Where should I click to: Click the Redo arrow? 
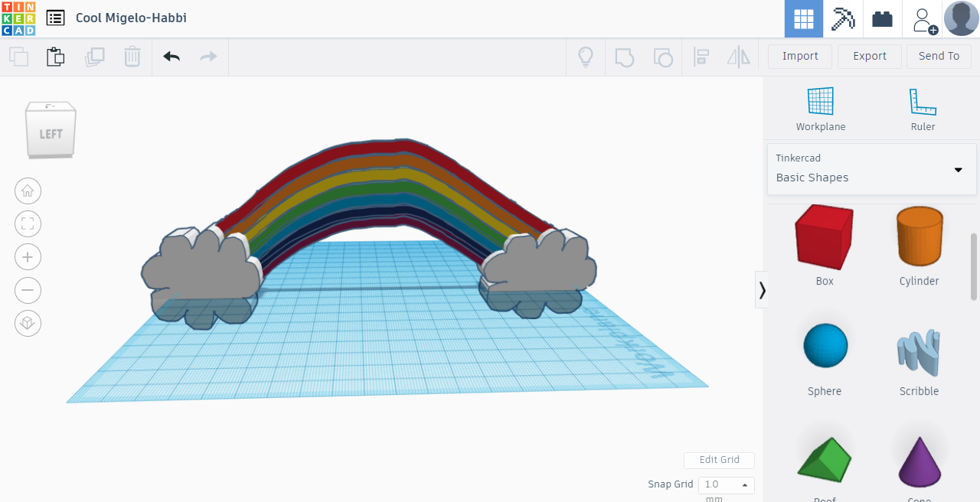(207, 56)
